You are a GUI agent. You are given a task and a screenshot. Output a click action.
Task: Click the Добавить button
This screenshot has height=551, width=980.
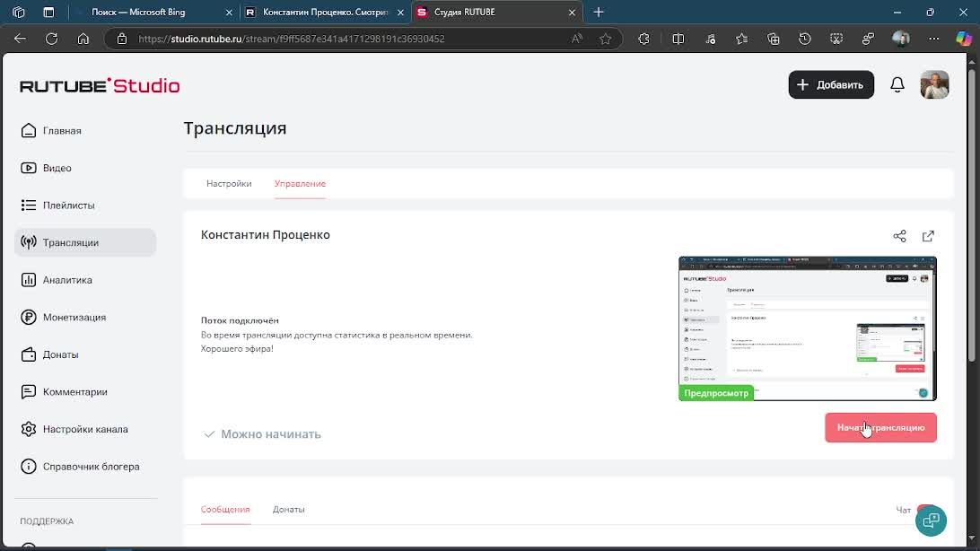(x=831, y=84)
